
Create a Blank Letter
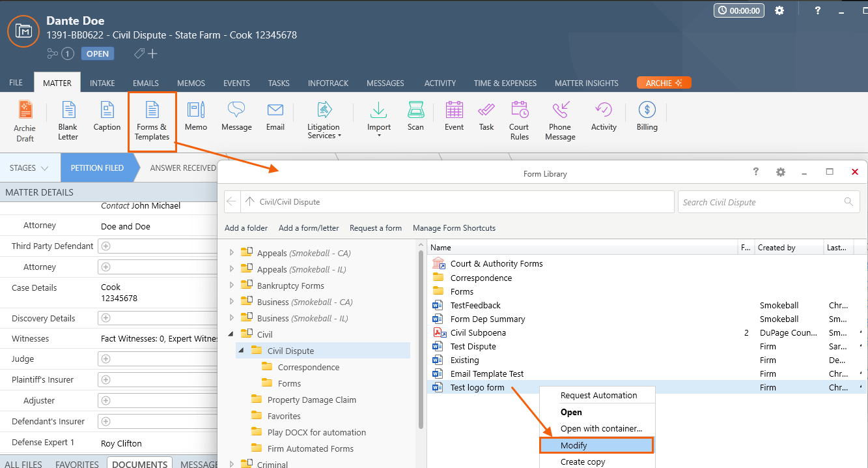68,121
